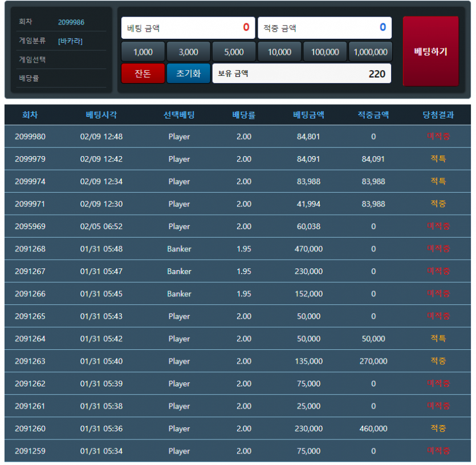Select round 2095969 in the table
The image size is (476, 465).
(30, 226)
